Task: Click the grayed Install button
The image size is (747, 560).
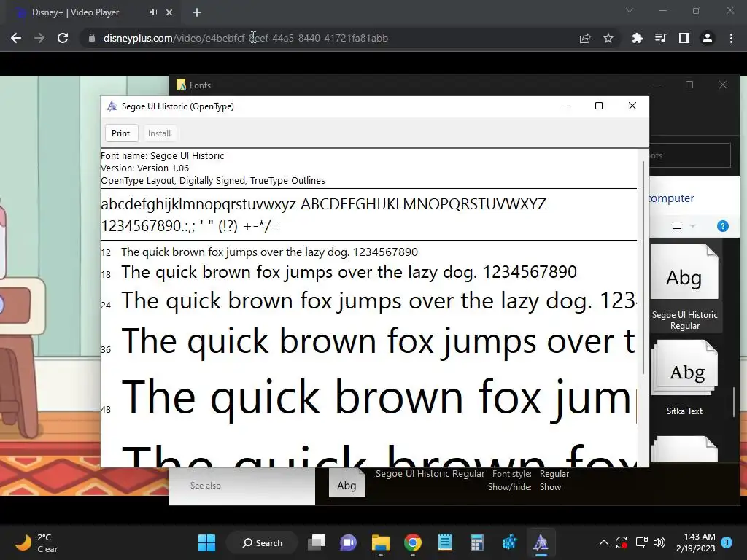Action: click(x=159, y=133)
